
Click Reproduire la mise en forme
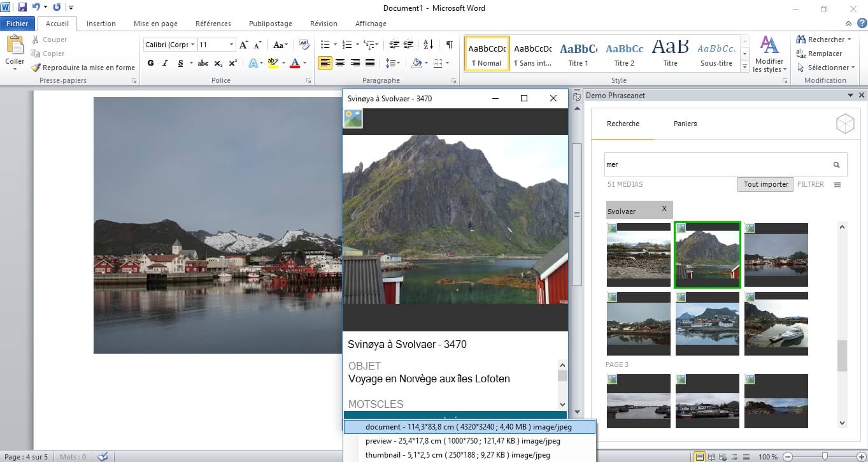[83, 68]
